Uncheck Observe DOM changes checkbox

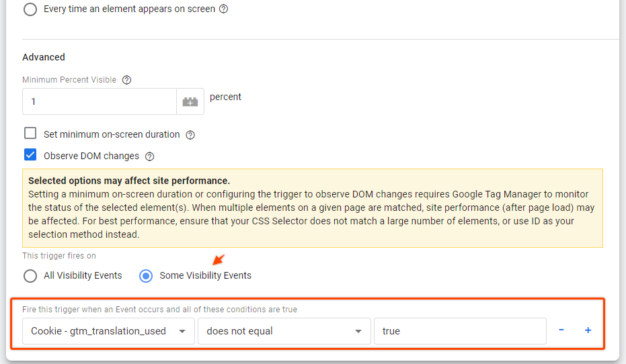click(30, 154)
